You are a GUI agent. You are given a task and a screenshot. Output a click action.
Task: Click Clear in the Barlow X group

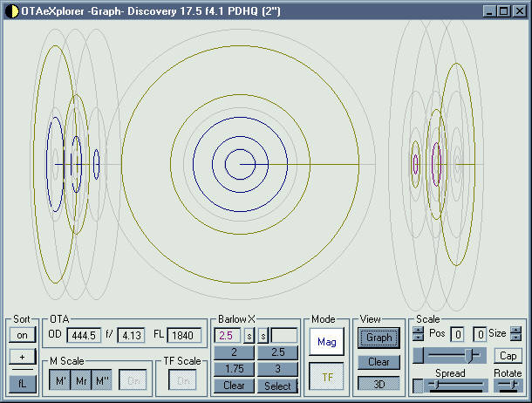pos(234,386)
